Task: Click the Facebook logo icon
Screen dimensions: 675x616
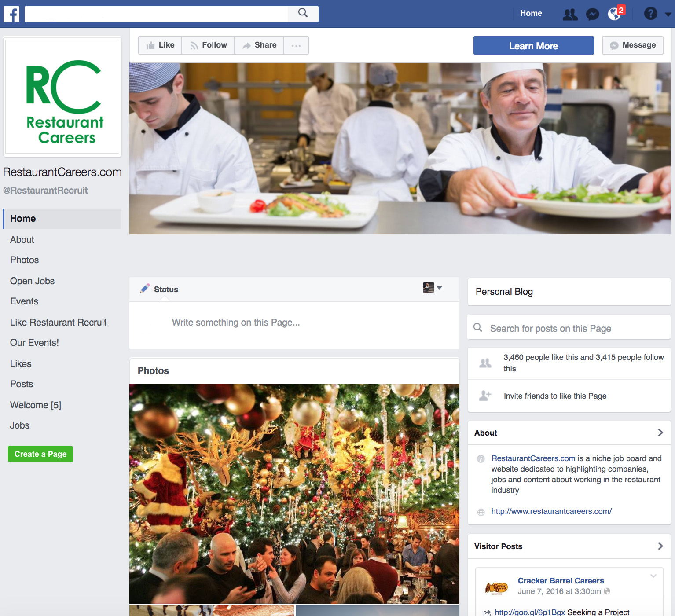Action: (11, 14)
